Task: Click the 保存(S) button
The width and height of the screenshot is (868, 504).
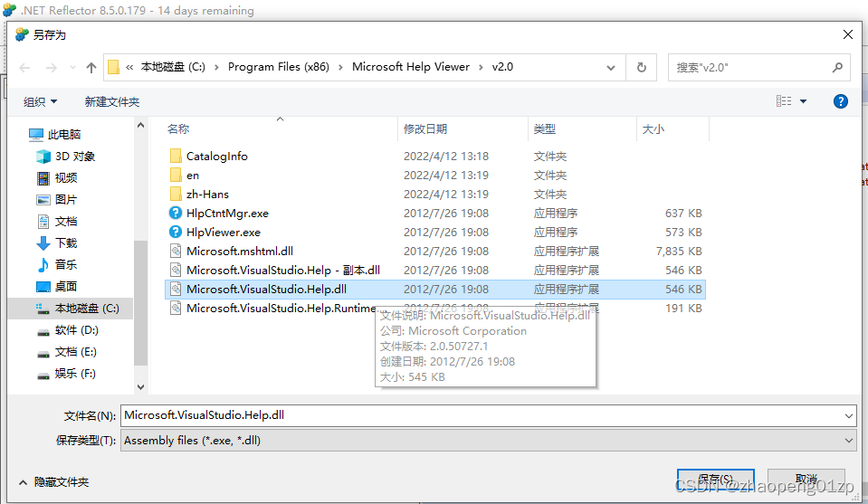Action: pyautogui.click(x=715, y=480)
